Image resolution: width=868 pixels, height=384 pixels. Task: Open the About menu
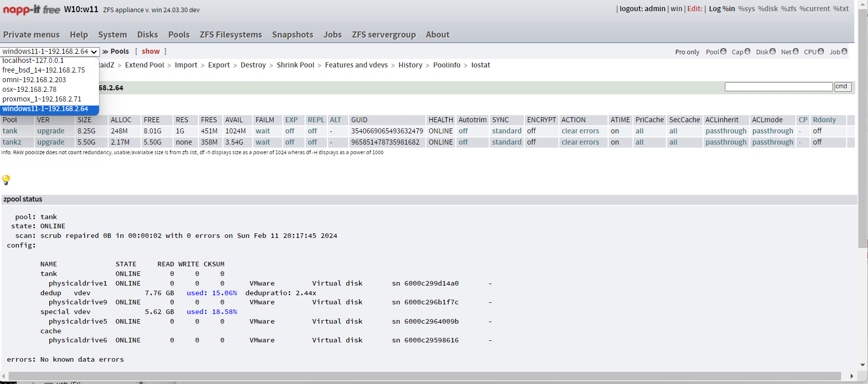pos(438,34)
